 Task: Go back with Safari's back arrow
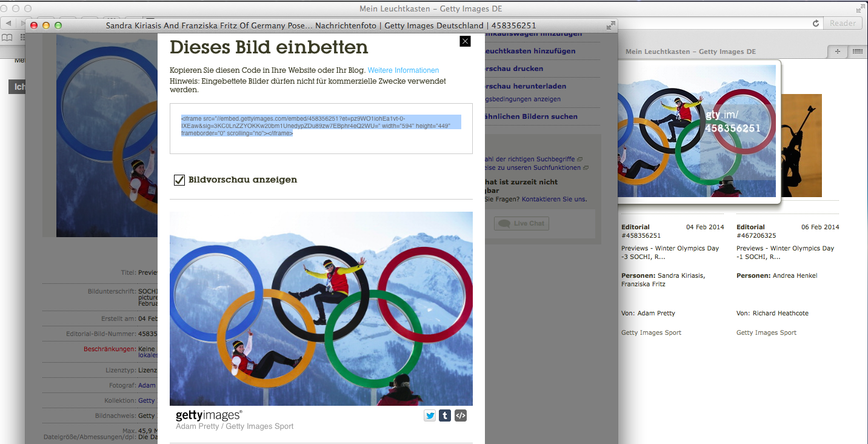coord(8,23)
